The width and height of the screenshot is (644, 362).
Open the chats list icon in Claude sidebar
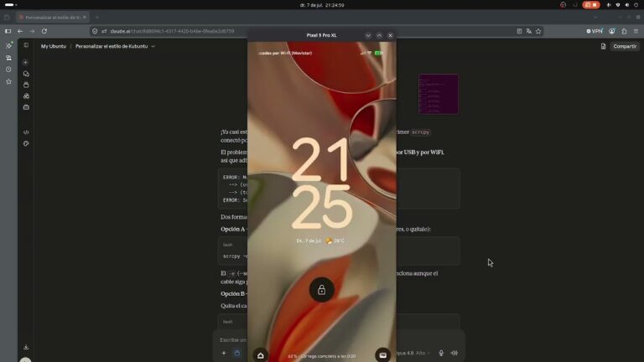coord(26,74)
